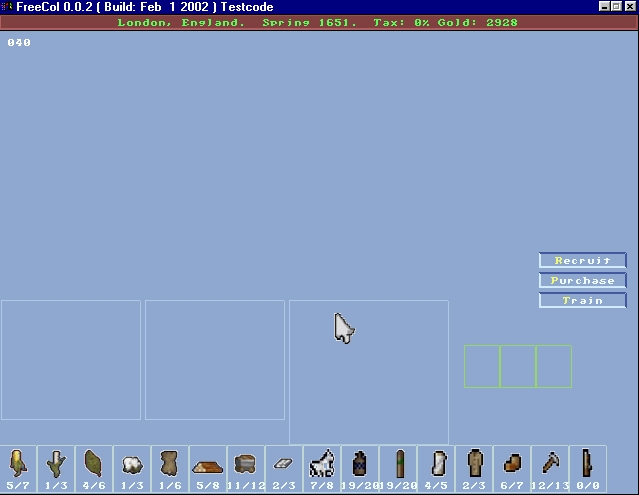Click the Recruit button
This screenshot has width=639, height=495.
tap(582, 260)
